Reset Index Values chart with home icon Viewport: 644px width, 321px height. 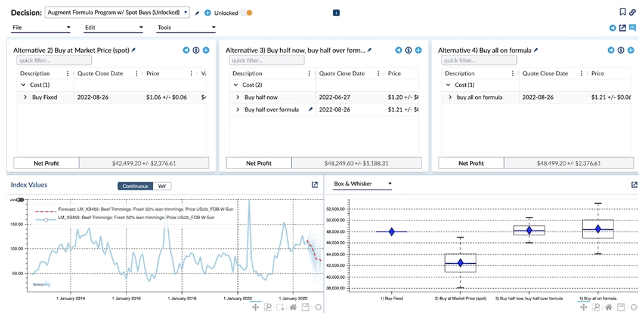pos(293,307)
